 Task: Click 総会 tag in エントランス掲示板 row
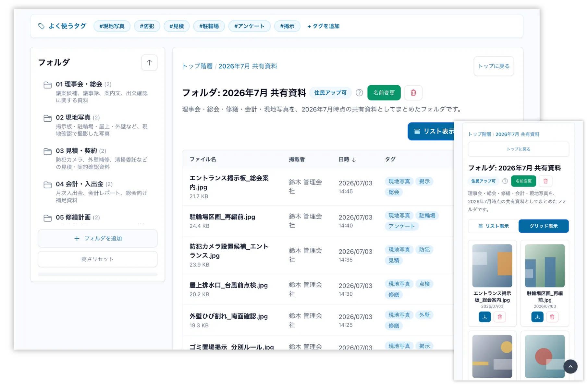(394, 192)
